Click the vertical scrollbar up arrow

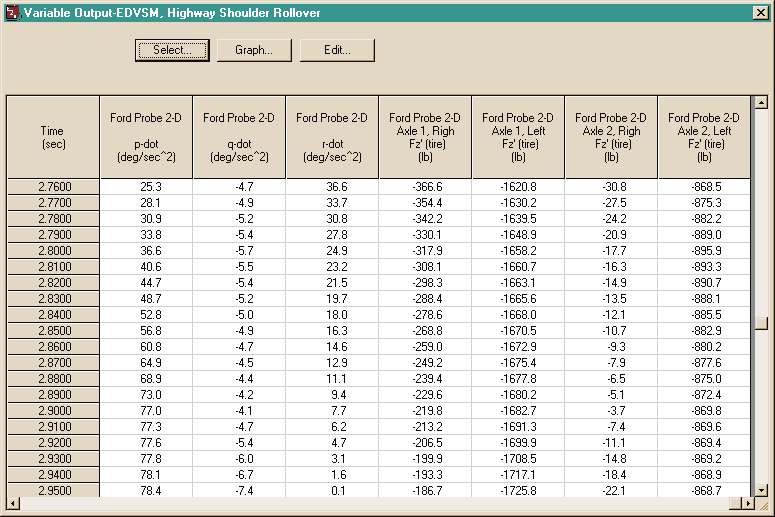coord(761,102)
